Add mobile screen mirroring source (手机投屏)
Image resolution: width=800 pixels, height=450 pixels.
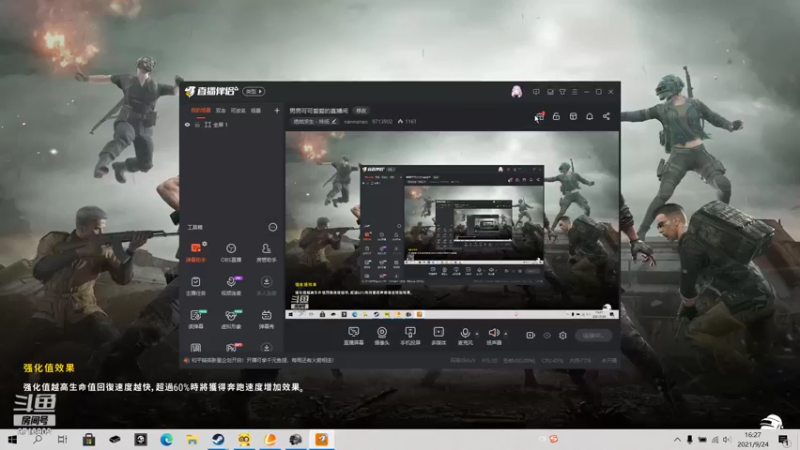410,336
